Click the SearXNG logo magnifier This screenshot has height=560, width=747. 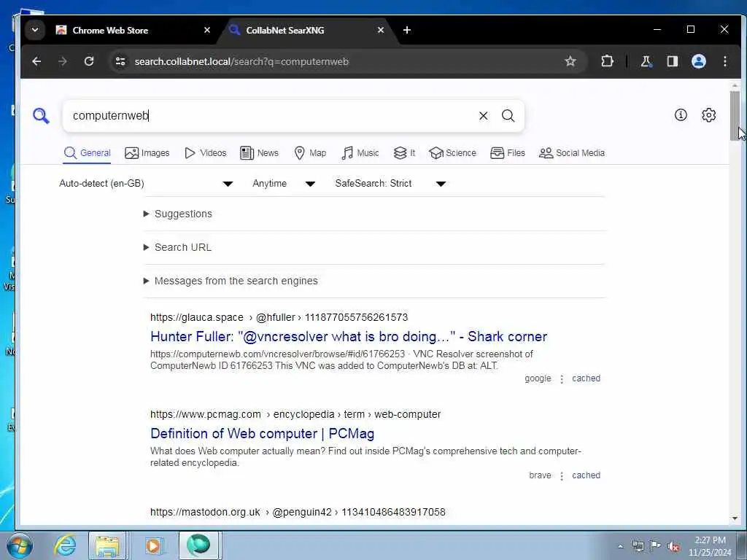click(x=41, y=116)
